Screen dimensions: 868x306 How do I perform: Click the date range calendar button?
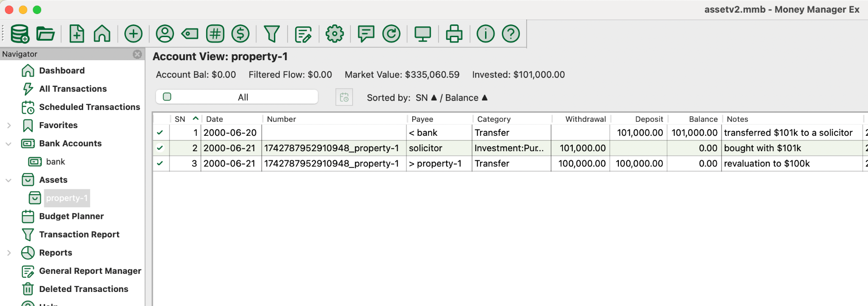(344, 97)
